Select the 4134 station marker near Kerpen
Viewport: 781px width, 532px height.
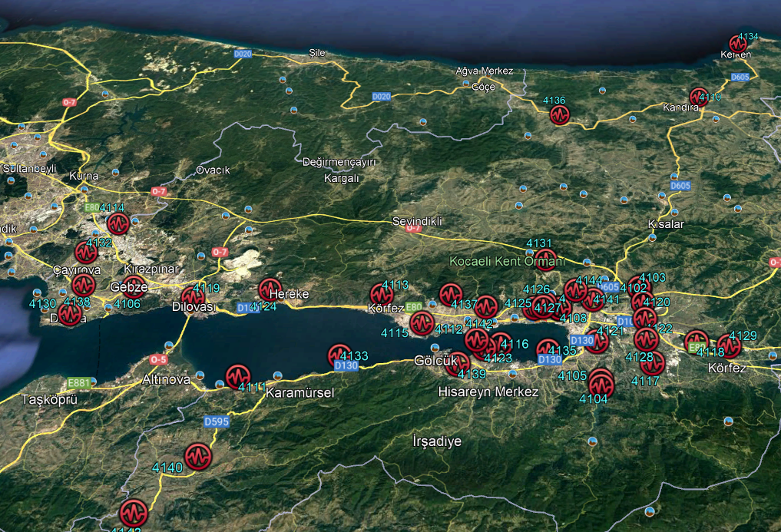(738, 44)
